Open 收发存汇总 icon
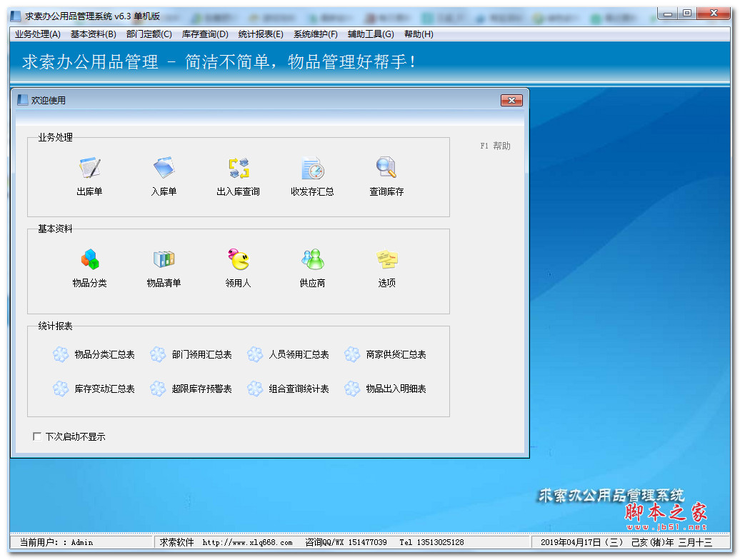740x560 pixels. pyautogui.click(x=312, y=167)
